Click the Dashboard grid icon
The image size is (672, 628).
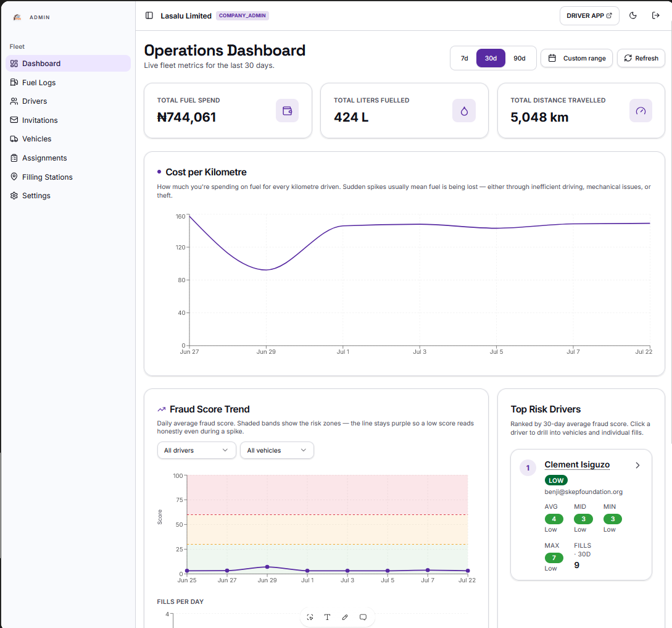point(14,64)
